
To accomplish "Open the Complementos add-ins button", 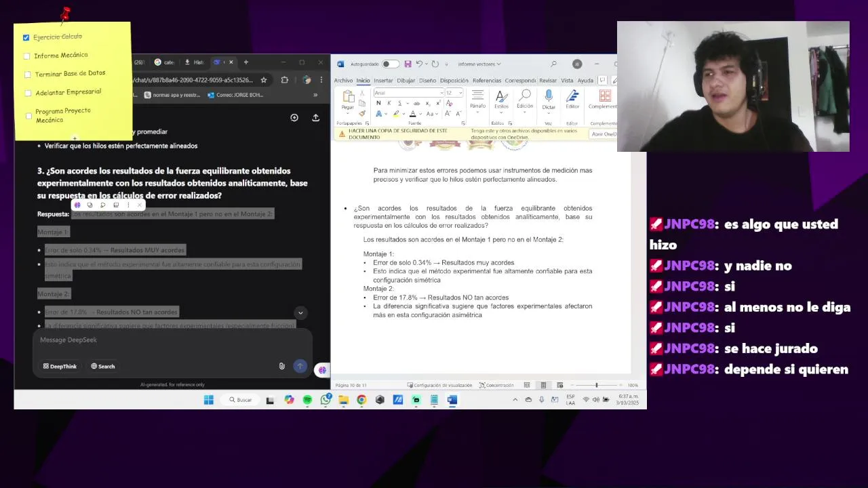I will click(604, 100).
